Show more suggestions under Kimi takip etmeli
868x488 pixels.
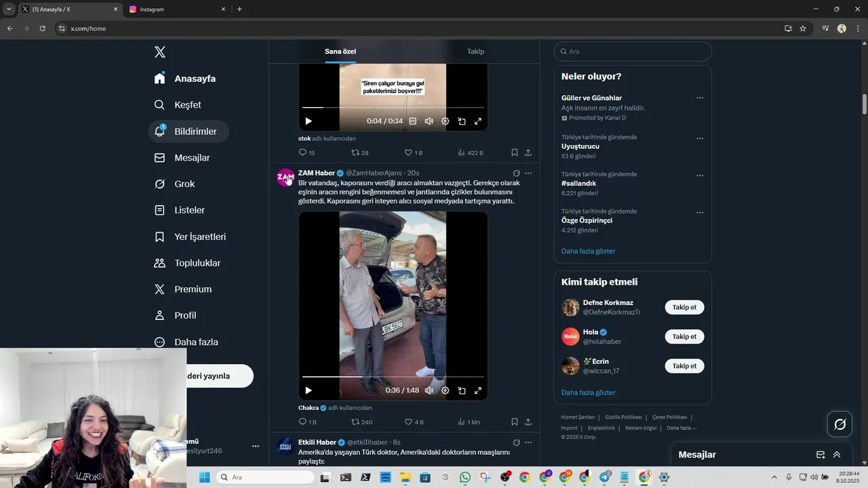click(589, 393)
